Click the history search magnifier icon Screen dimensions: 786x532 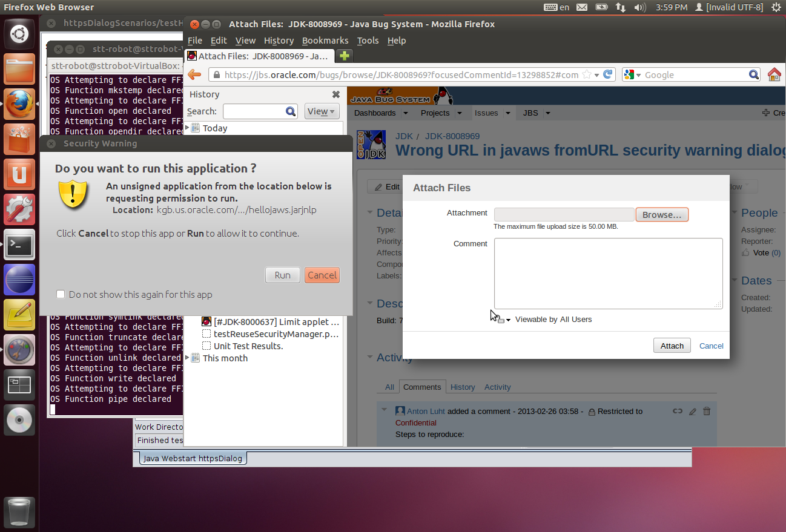click(x=291, y=111)
